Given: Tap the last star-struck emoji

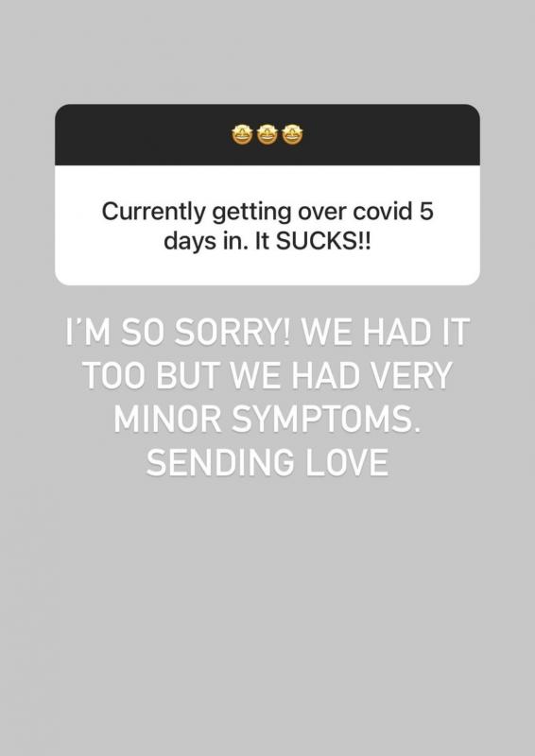Looking at the screenshot, I should (x=292, y=134).
